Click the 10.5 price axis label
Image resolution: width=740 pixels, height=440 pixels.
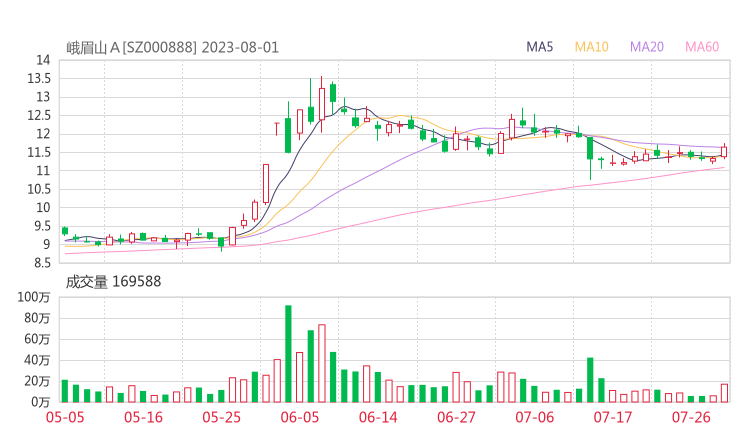coord(39,189)
